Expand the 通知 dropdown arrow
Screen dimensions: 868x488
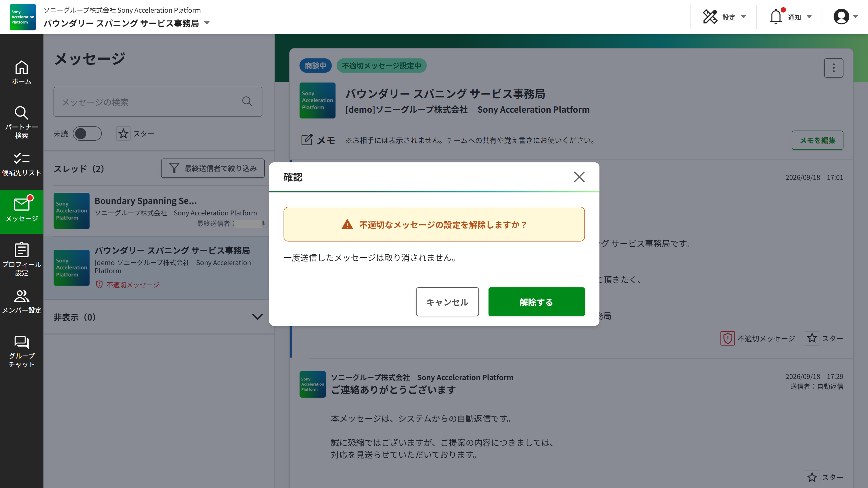pos(809,17)
